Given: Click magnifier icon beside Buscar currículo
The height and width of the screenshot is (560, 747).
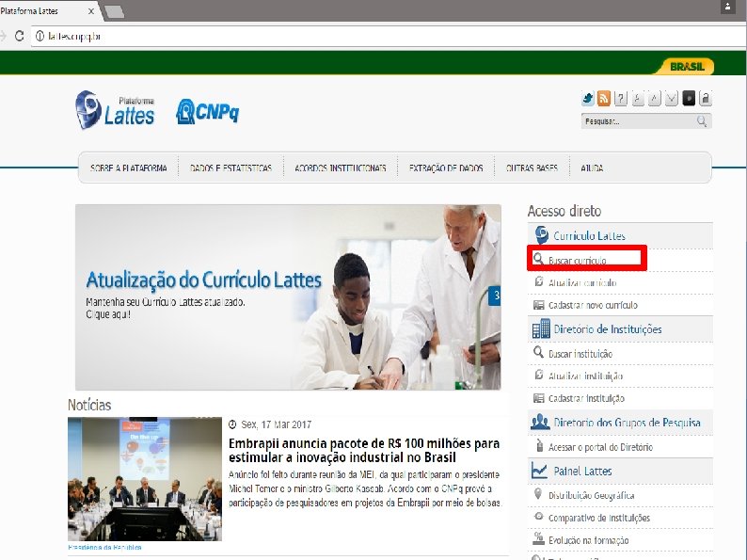Looking at the screenshot, I should [538, 259].
